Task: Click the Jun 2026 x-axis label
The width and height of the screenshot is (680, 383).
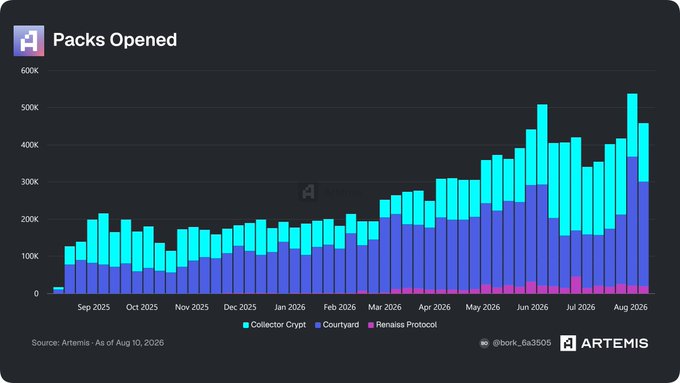Action: (533, 307)
